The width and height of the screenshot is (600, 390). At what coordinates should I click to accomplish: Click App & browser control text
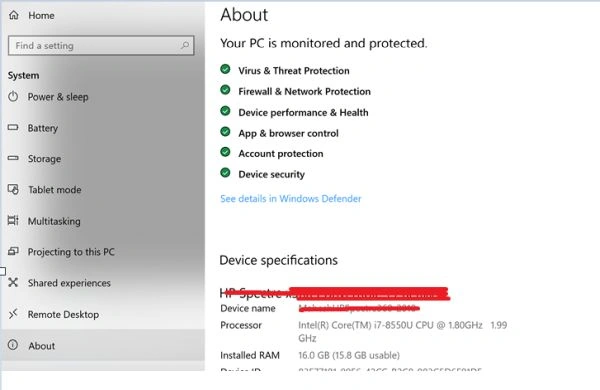pos(288,133)
